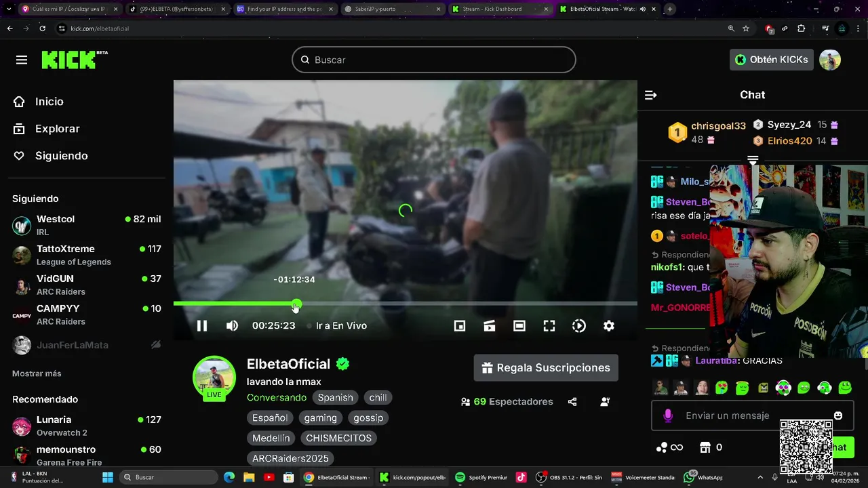Click the ElbetaOficial channel name

pyautogui.click(x=288, y=364)
